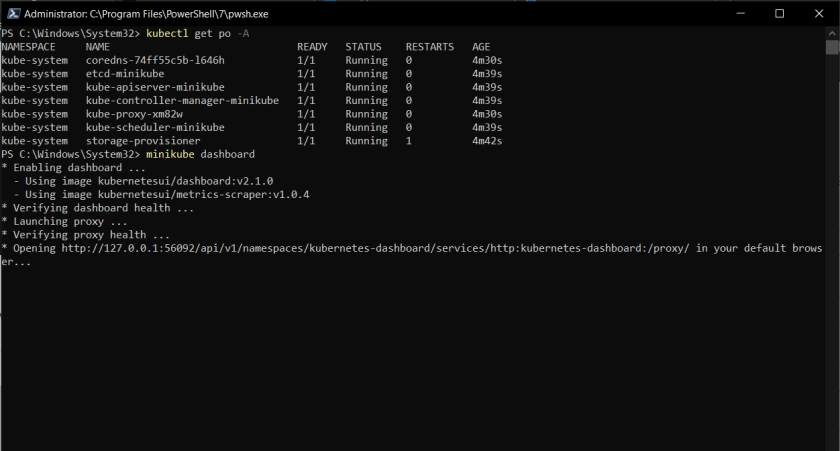Open the PowerShell system menu icon in title bar
Viewport: 840px width, 451px height.
click(x=11, y=14)
